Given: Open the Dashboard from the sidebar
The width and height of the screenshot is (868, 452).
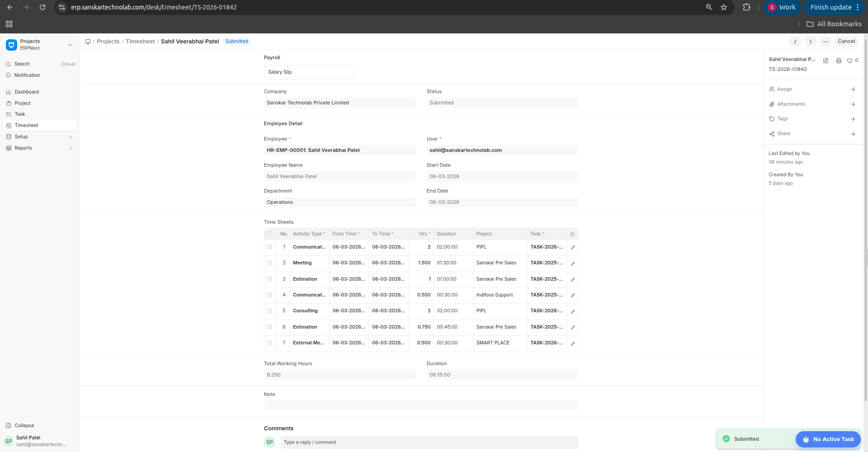Looking at the screenshot, I should (27, 92).
